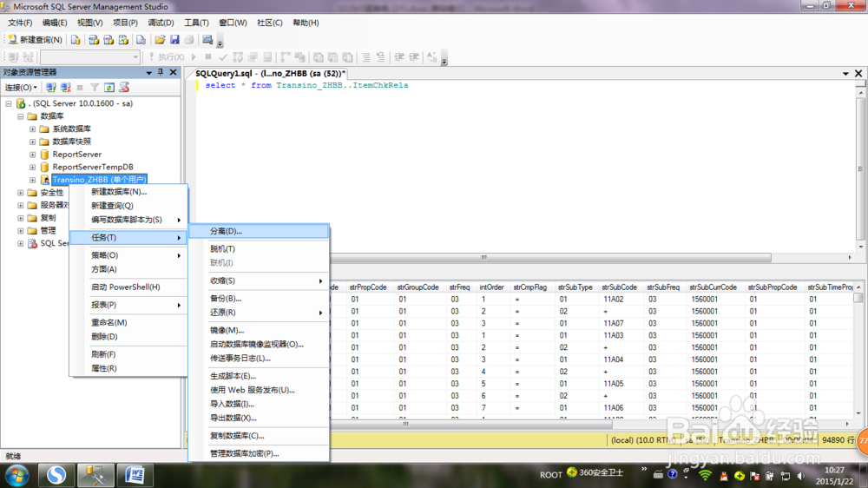Viewport: 868px width, 488px height.
Task: Close the SQLQuery1.sql tab with the X
Action: [858, 74]
